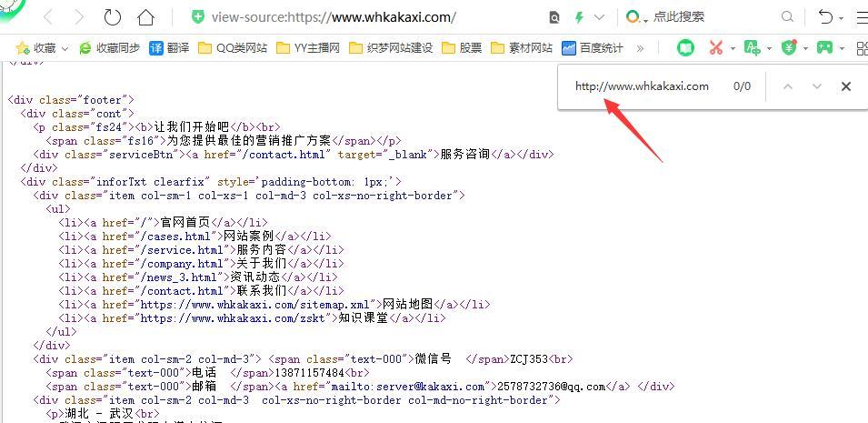Open the 翻译 bookmark
The width and height of the screenshot is (868, 423).
click(169, 48)
